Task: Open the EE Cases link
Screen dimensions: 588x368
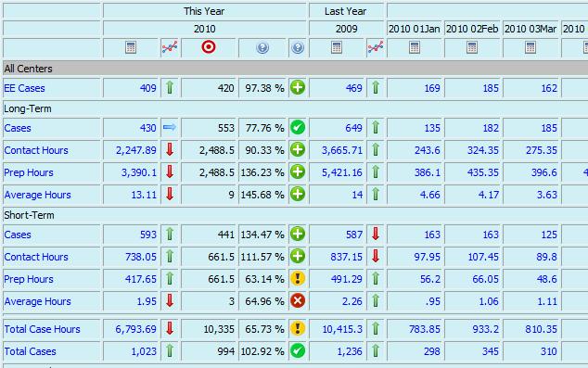Action: [24, 88]
